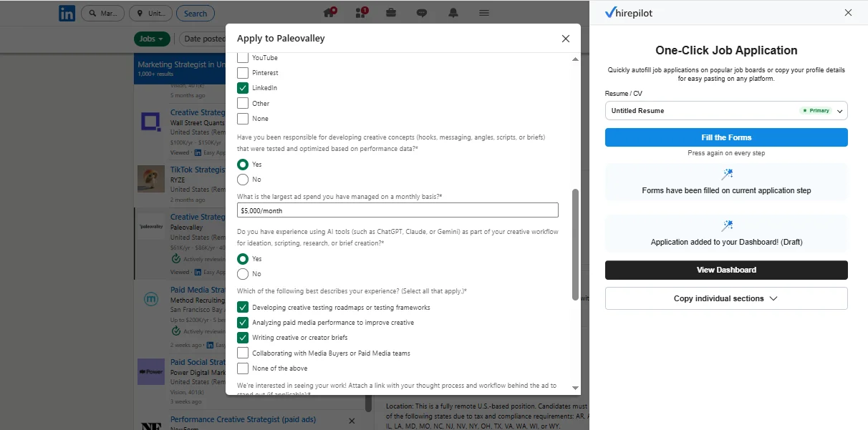Click the dialog scrollbar up arrow
This screenshot has height=430, width=868.
[x=575, y=59]
